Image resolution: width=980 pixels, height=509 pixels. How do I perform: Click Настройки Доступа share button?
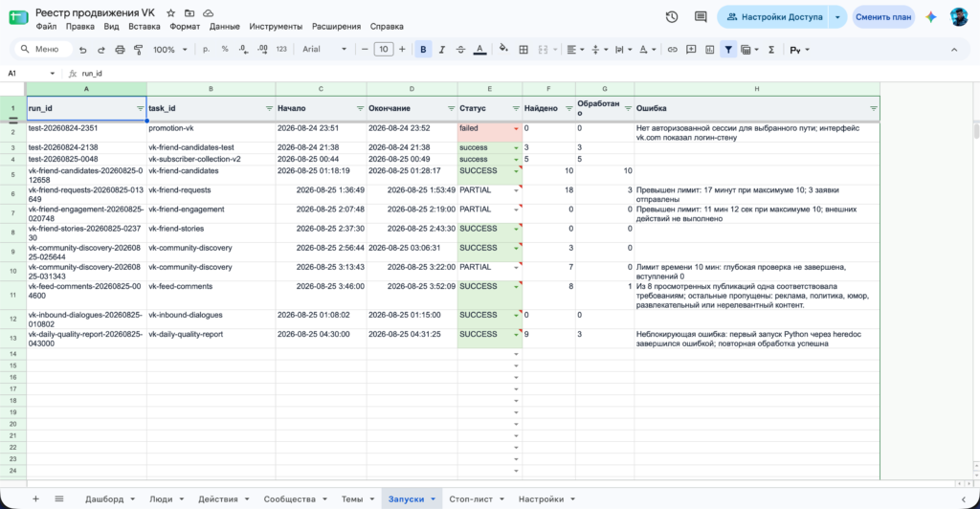point(774,17)
